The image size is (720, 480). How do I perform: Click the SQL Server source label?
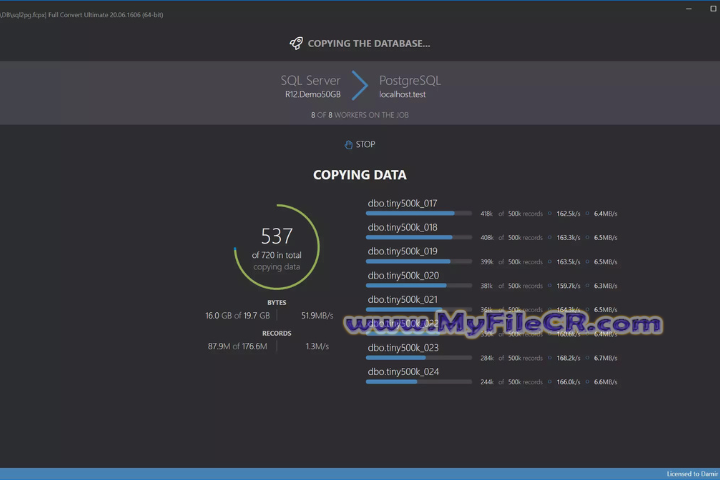coord(310,80)
